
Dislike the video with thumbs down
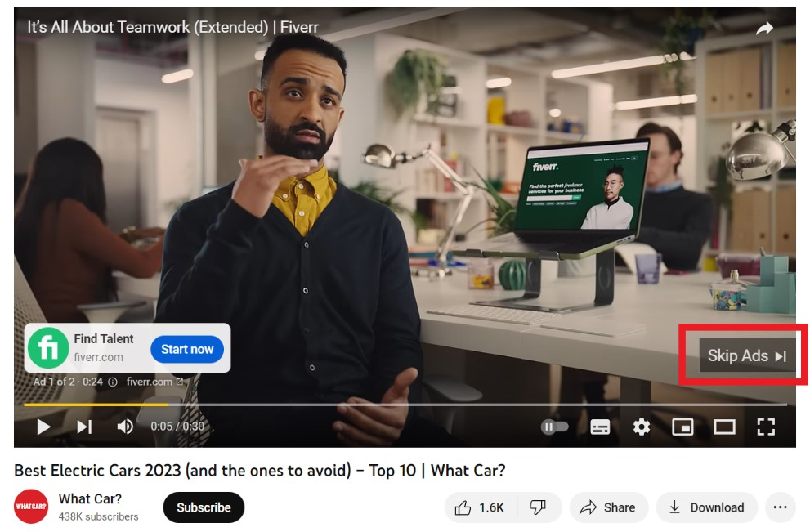pyautogui.click(x=539, y=507)
